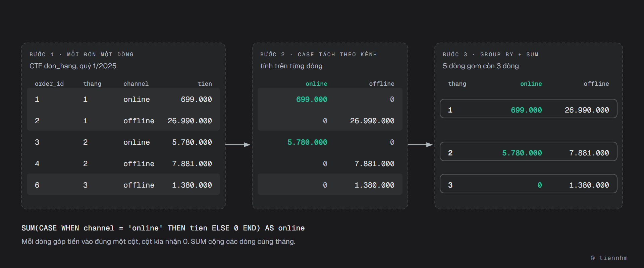Click 7.881.000 in the Bước 3 result
Image resolution: width=644 pixels, height=268 pixels.
tap(589, 153)
